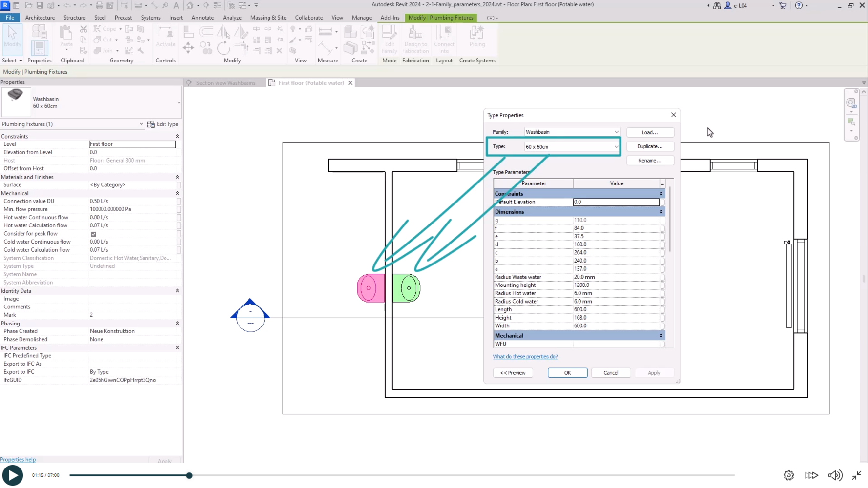Click the volume speaker icon
This screenshot has width=868, height=488.
point(834,475)
